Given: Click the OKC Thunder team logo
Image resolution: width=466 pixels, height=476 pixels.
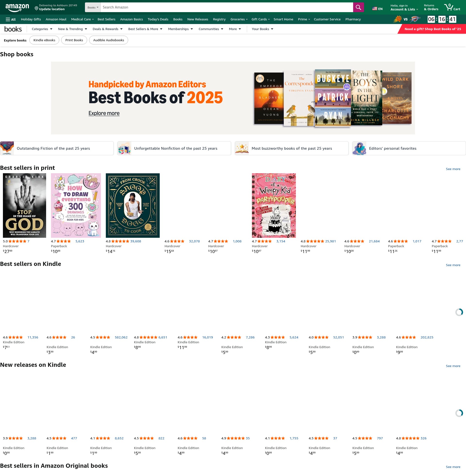Looking at the screenshot, I should coord(415,19).
